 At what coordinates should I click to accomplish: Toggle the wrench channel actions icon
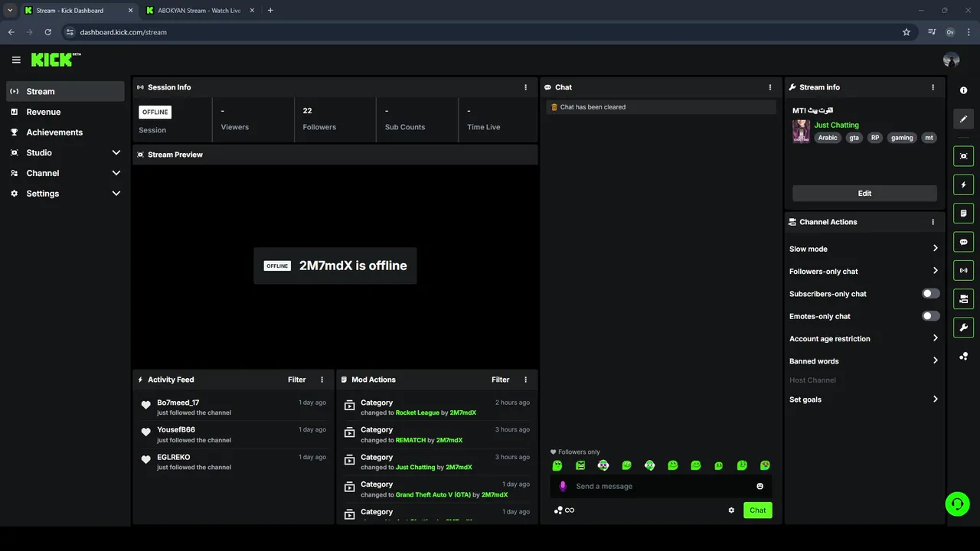point(963,328)
